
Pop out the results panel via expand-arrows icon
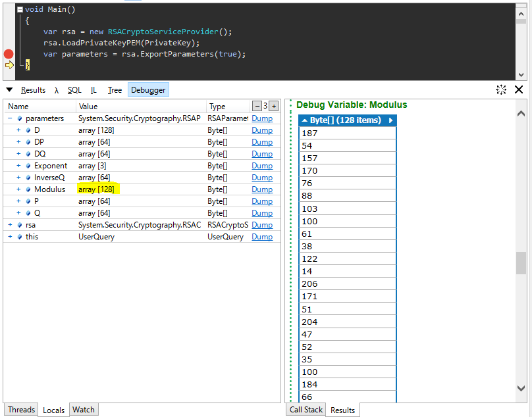coord(501,89)
